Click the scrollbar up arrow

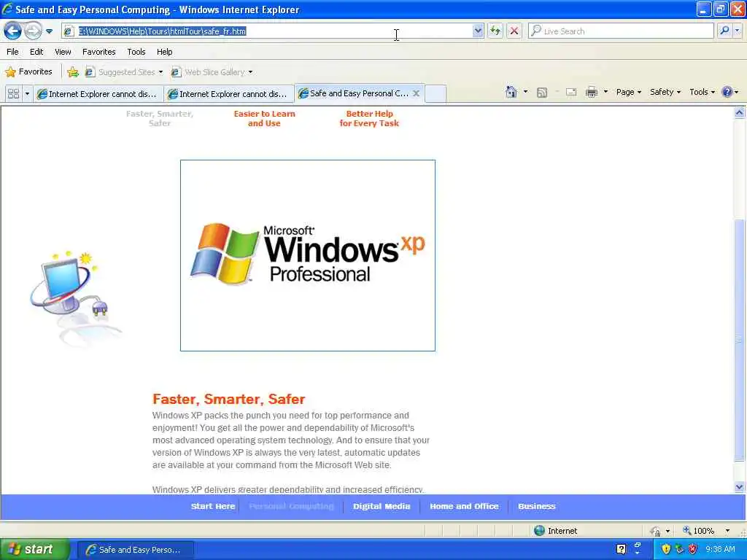[740, 113]
